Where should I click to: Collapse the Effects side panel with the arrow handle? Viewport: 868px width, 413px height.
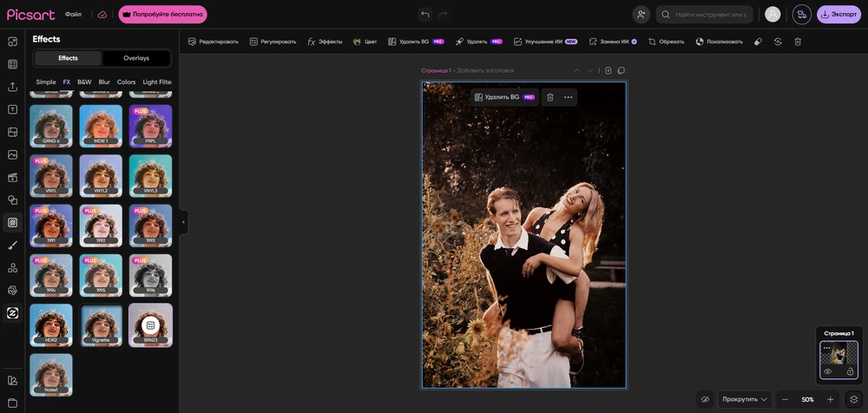point(183,222)
